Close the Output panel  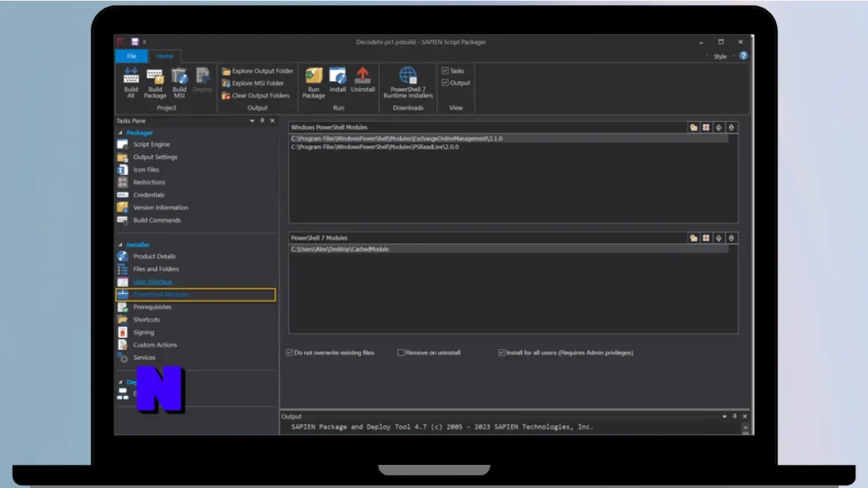pyautogui.click(x=745, y=417)
